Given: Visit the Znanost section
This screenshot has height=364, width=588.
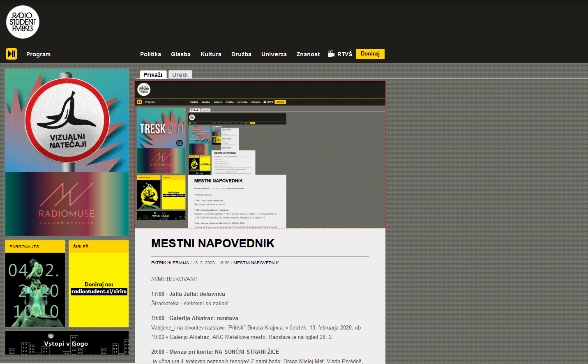Looking at the screenshot, I should [308, 54].
